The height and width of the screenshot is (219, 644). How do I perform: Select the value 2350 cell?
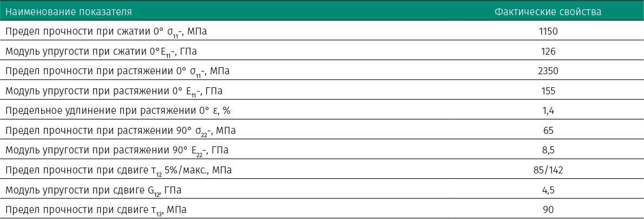pos(548,71)
